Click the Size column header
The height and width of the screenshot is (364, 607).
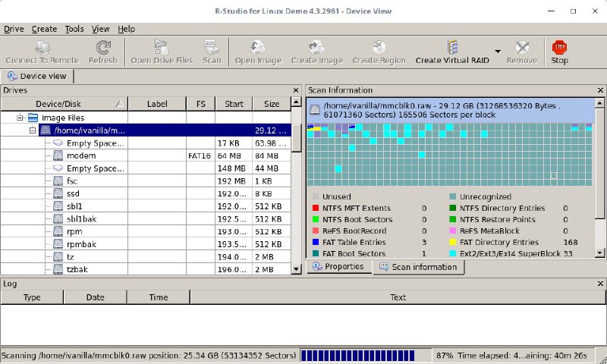[272, 104]
